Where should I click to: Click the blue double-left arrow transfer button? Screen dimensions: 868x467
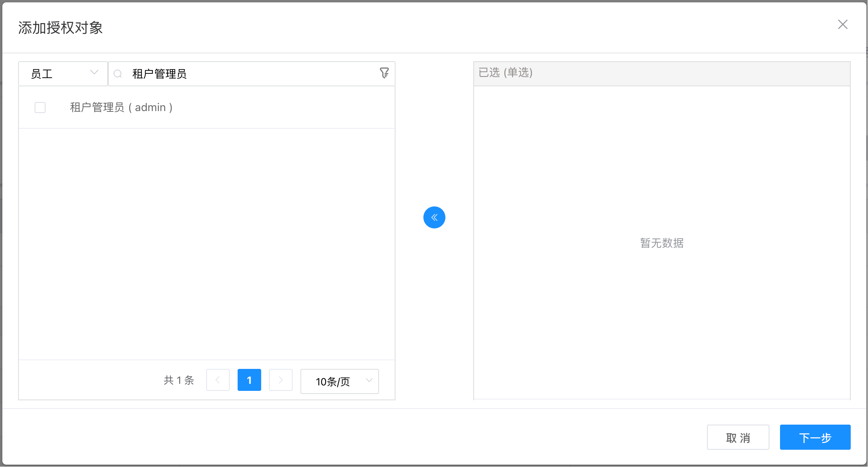[x=434, y=217]
